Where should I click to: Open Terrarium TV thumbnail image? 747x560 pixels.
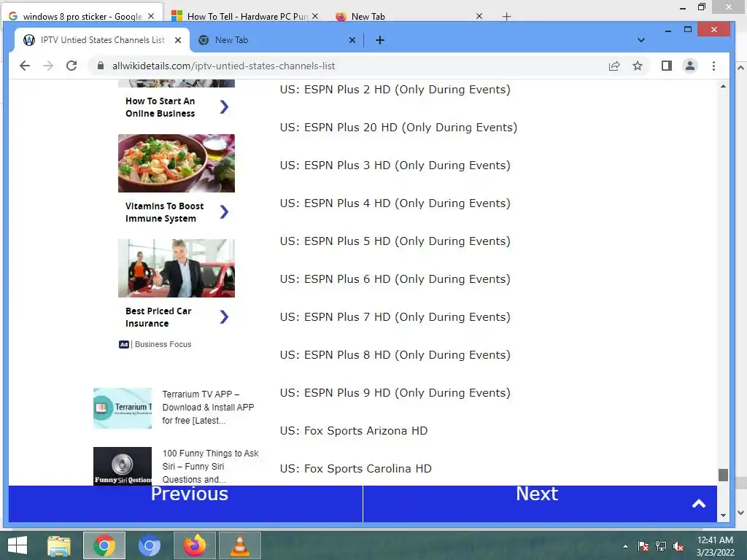pyautogui.click(x=123, y=408)
